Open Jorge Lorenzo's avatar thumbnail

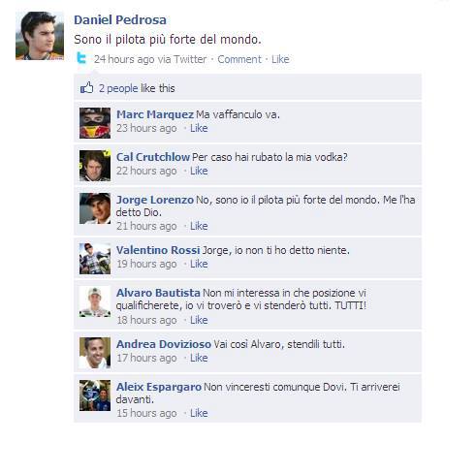(95, 208)
